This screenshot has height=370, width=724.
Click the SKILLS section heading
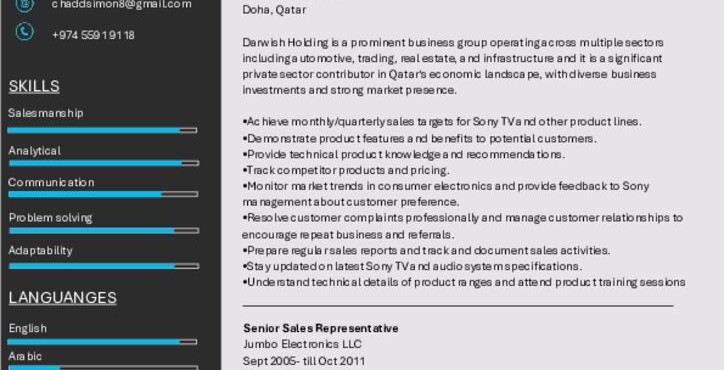click(34, 86)
